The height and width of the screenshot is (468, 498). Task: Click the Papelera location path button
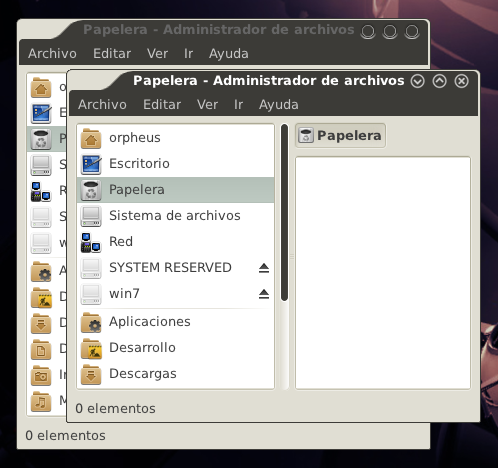pos(340,136)
